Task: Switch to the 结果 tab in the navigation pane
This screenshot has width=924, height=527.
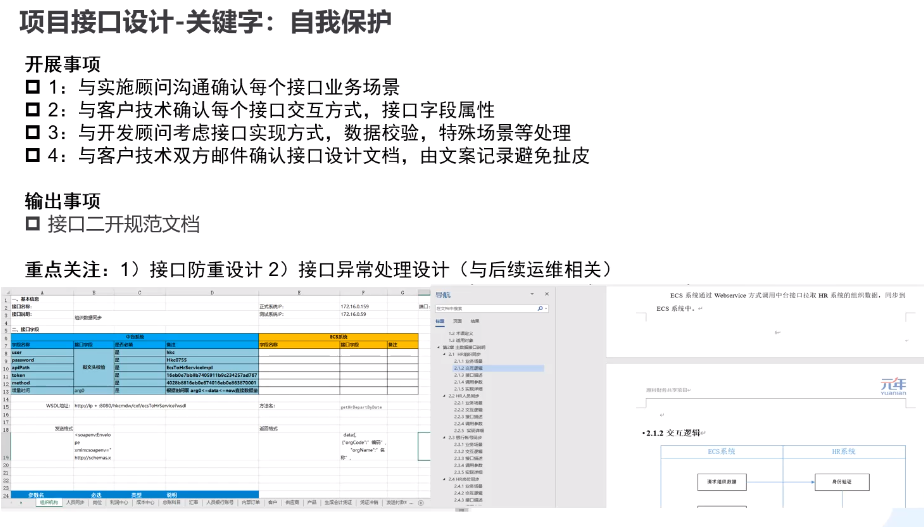Action: [475, 321]
